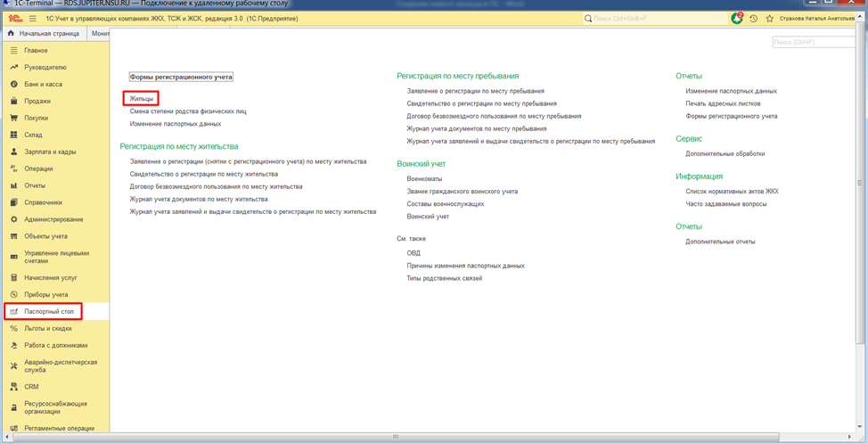Open the Военкоматы link

click(x=424, y=178)
